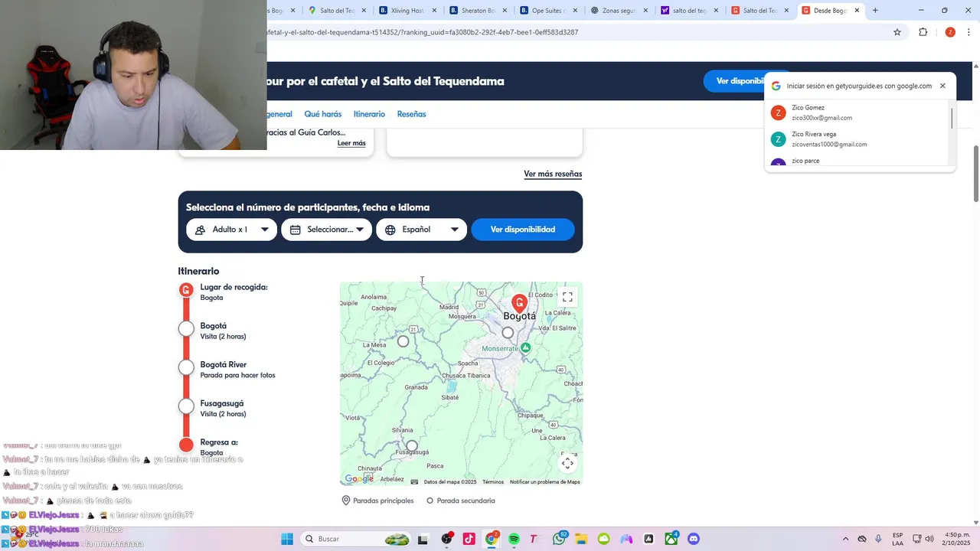Click the sign-in popup scrollbar
This screenshot has width=980, height=551.
(952, 119)
